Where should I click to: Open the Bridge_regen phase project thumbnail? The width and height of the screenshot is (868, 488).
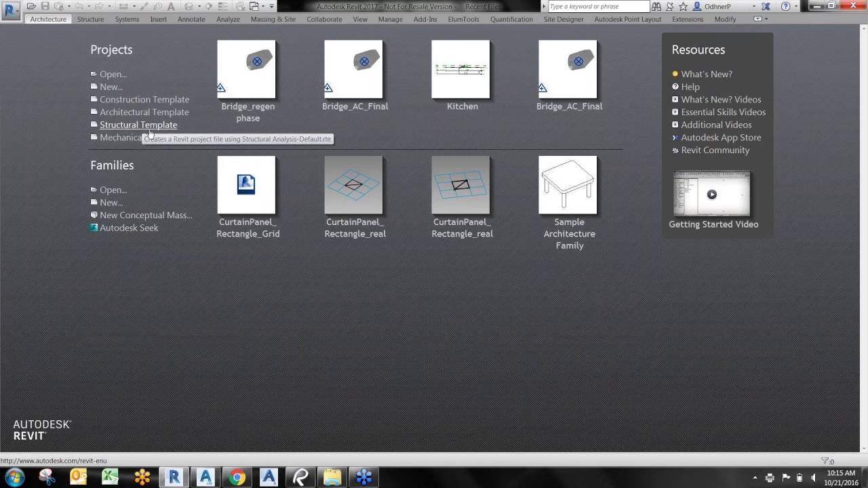tap(246, 69)
